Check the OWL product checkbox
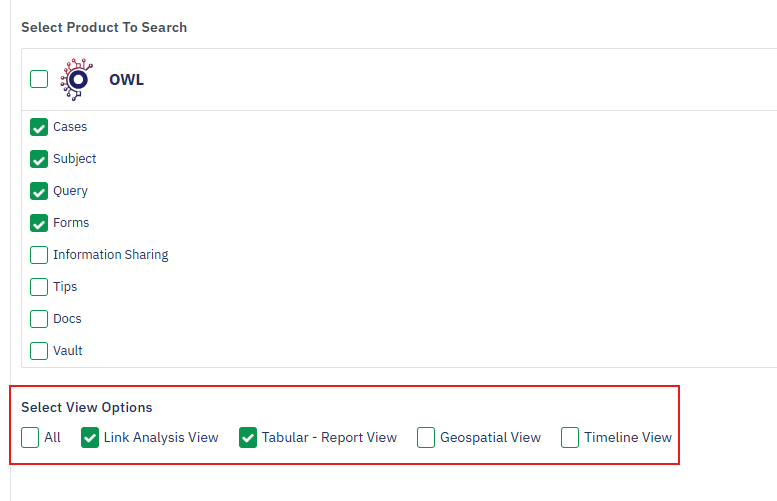This screenshot has height=501, width=777. [x=39, y=79]
